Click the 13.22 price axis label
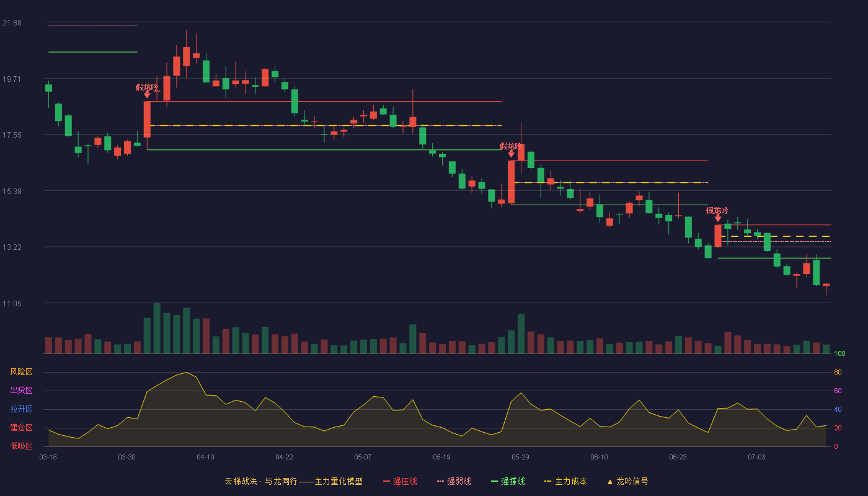The image size is (868, 496). (x=12, y=247)
